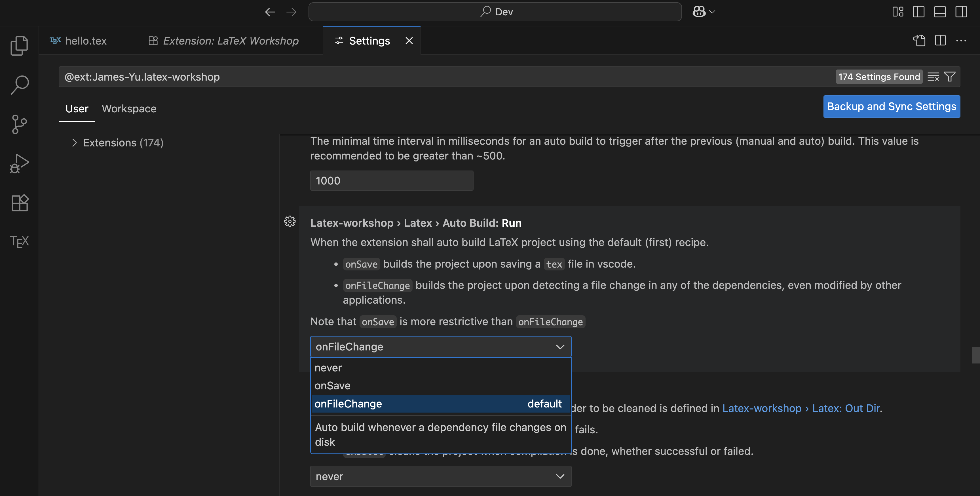980x496 pixels.
Task: Clear the settings search input
Action: click(x=933, y=77)
